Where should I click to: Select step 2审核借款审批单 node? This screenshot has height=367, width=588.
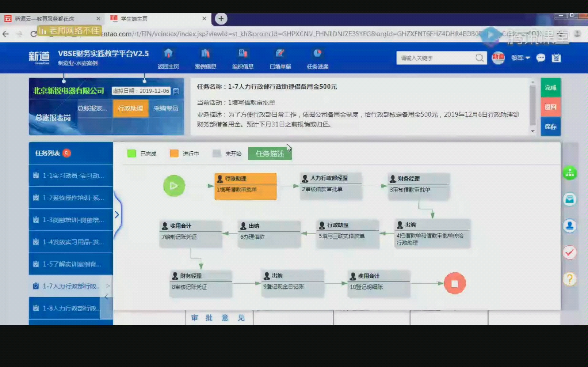[x=331, y=186]
